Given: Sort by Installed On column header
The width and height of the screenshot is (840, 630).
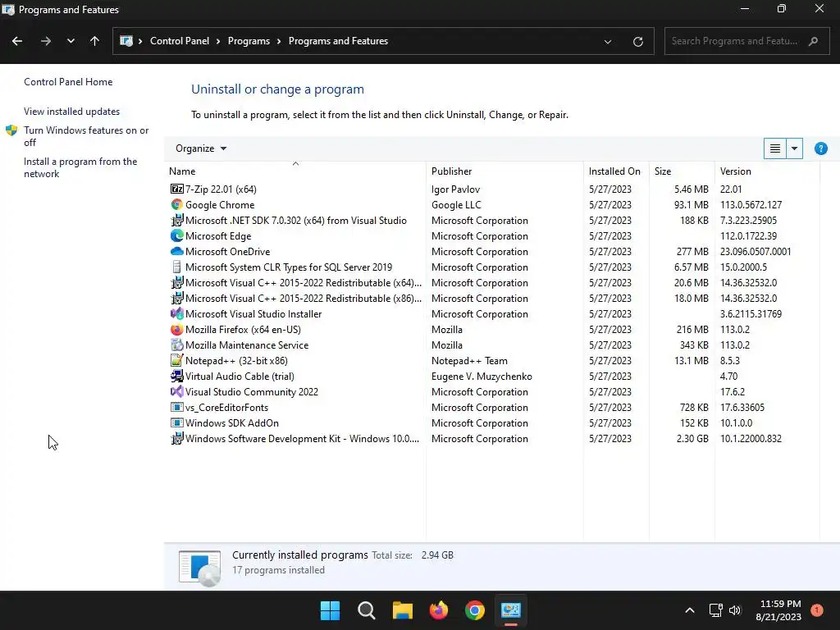Looking at the screenshot, I should pyautogui.click(x=615, y=171).
